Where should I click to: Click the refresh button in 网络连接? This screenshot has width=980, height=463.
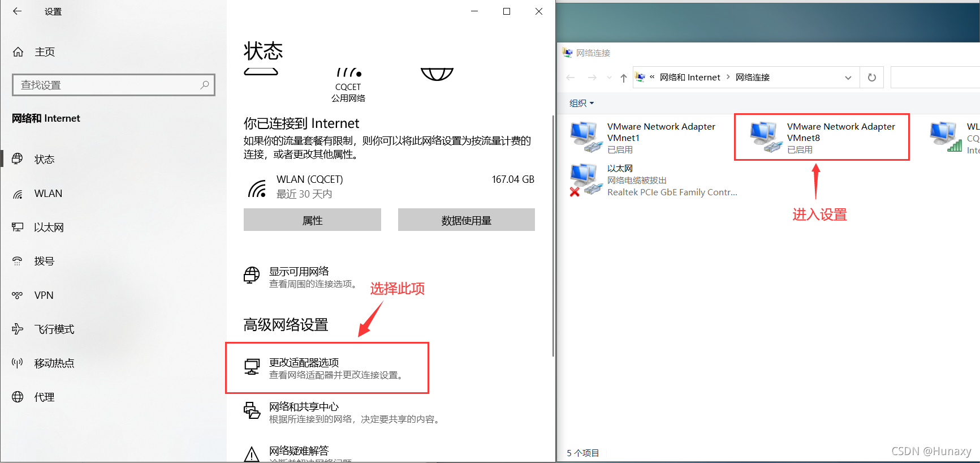pos(872,78)
